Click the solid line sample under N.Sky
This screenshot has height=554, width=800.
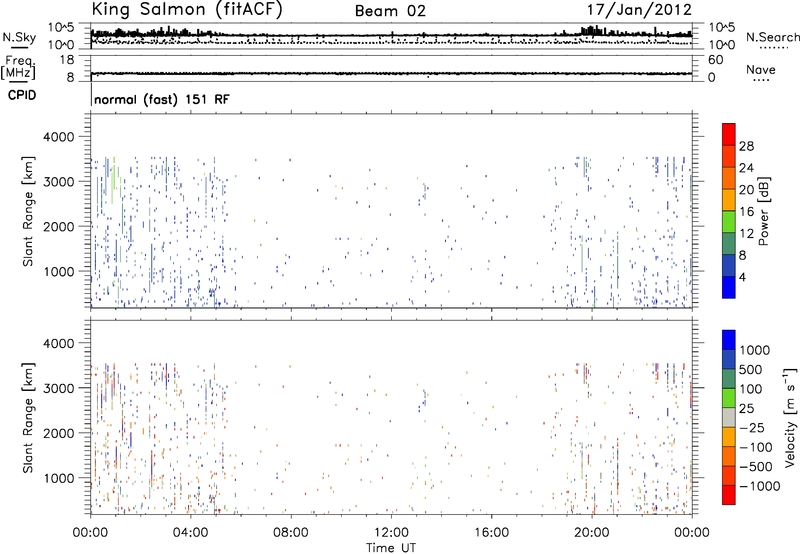[18, 47]
